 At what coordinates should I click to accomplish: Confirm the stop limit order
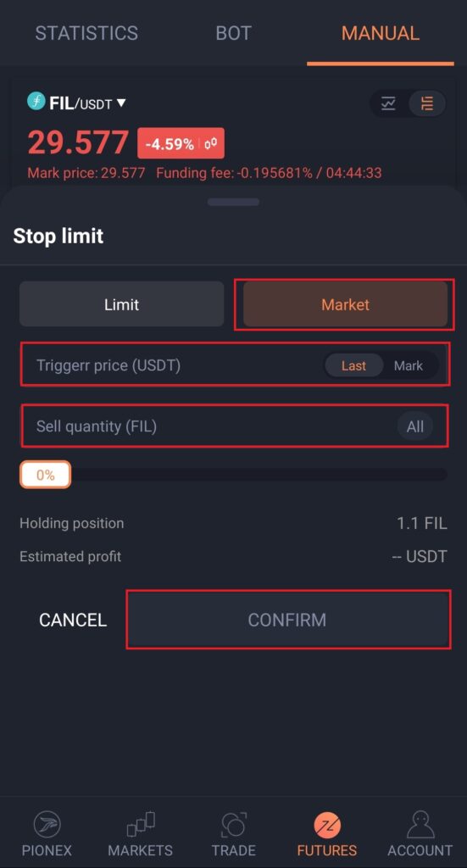[287, 620]
